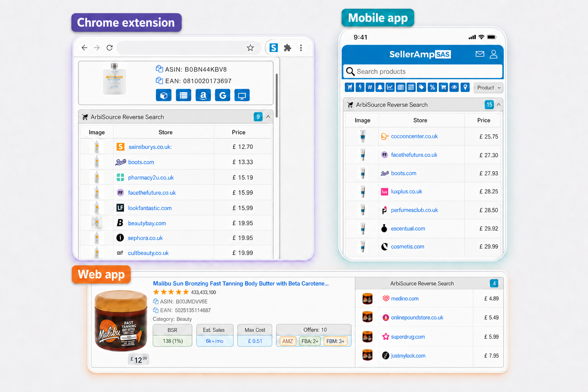
Task: Open boots.com link in mobile app
Action: click(x=403, y=173)
